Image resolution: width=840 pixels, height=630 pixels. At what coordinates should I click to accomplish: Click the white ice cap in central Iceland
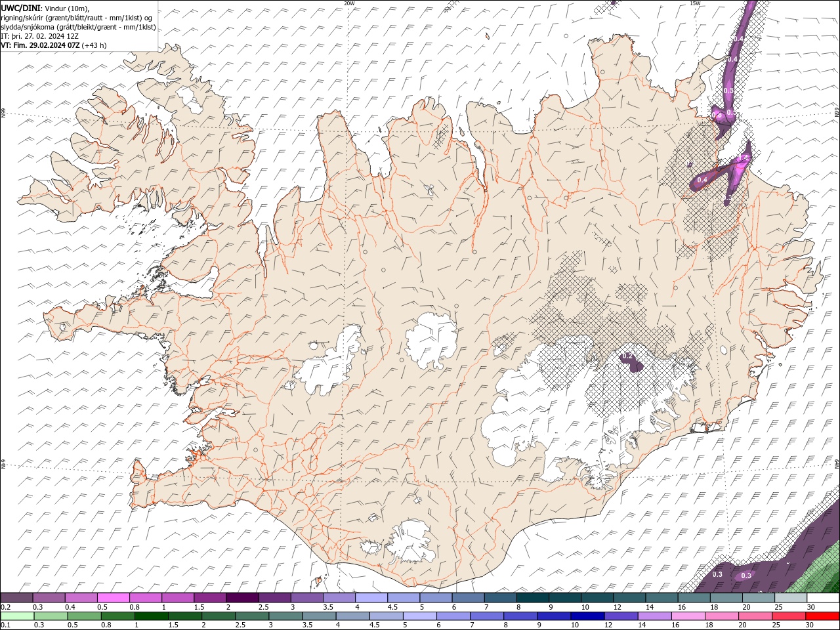431,340
